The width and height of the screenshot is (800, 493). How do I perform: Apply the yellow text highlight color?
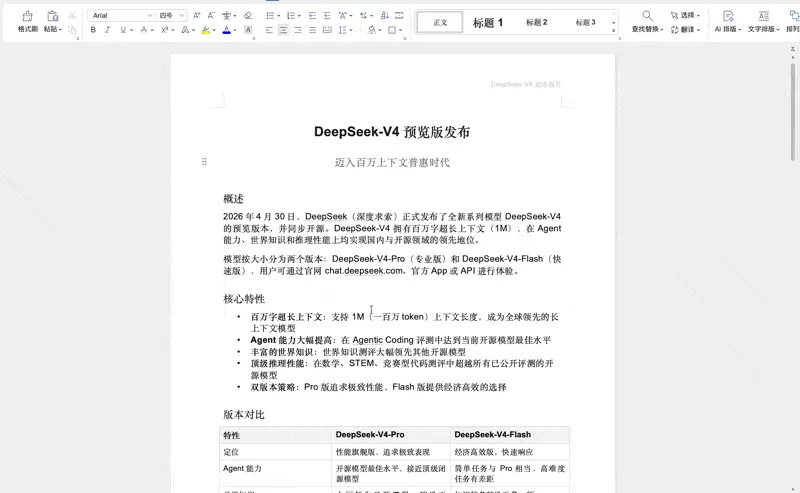[x=206, y=30]
